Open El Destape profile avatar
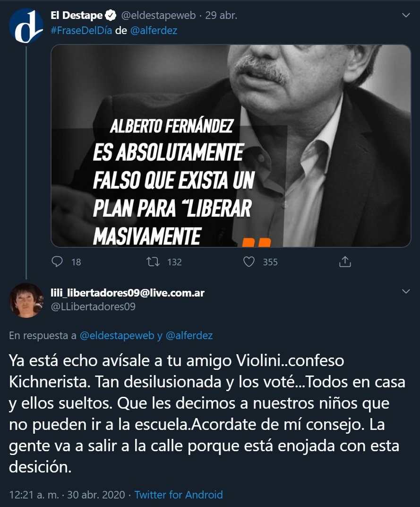 click(x=26, y=26)
